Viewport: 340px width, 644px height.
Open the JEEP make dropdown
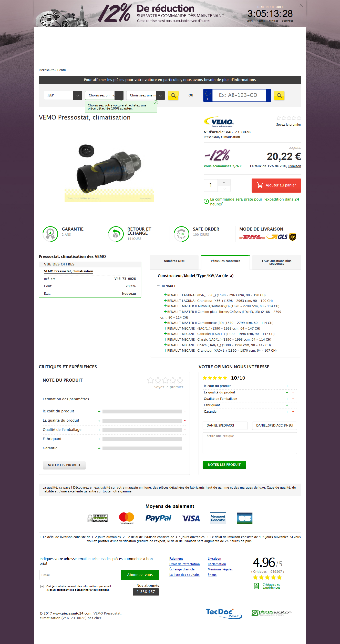tap(63, 95)
